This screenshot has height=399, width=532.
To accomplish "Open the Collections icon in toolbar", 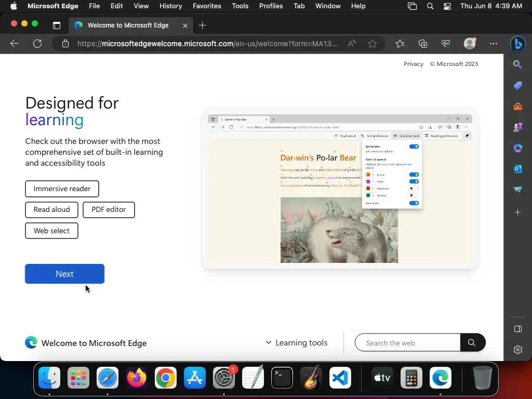I will pos(423,44).
